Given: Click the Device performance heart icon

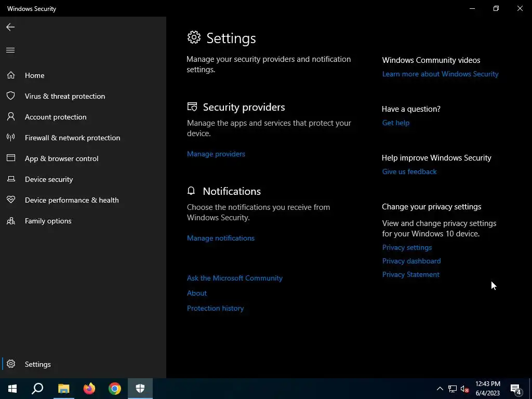Looking at the screenshot, I should (11, 199).
